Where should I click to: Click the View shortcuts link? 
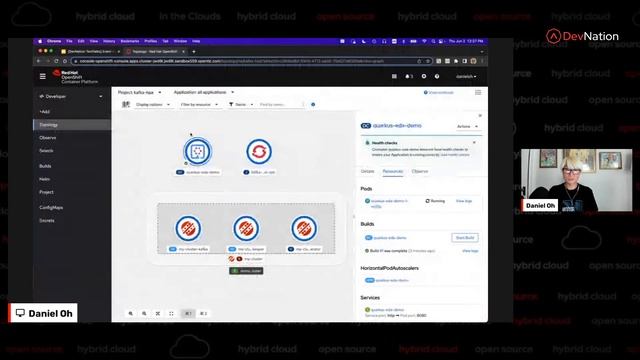(x=441, y=93)
